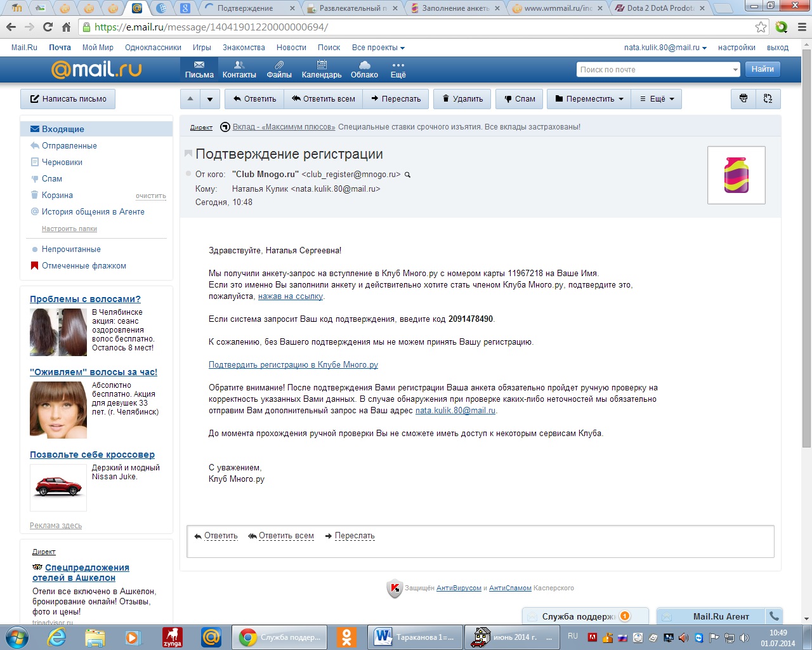The width and height of the screenshot is (812, 650).
Task: Open Windows Explorer from the taskbar
Action: pyautogui.click(x=95, y=637)
